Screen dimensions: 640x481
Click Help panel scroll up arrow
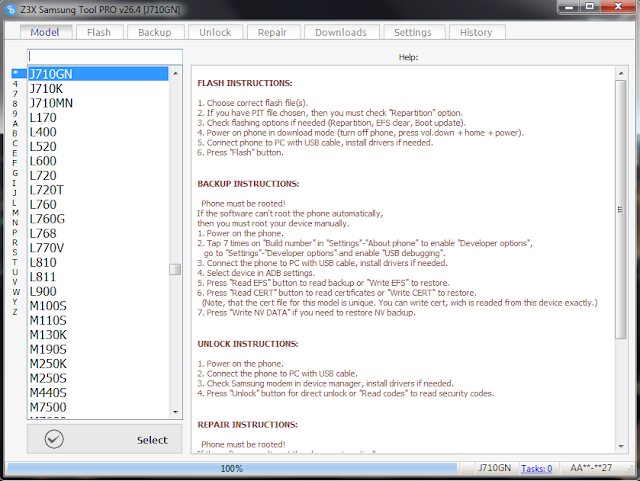tap(621, 73)
